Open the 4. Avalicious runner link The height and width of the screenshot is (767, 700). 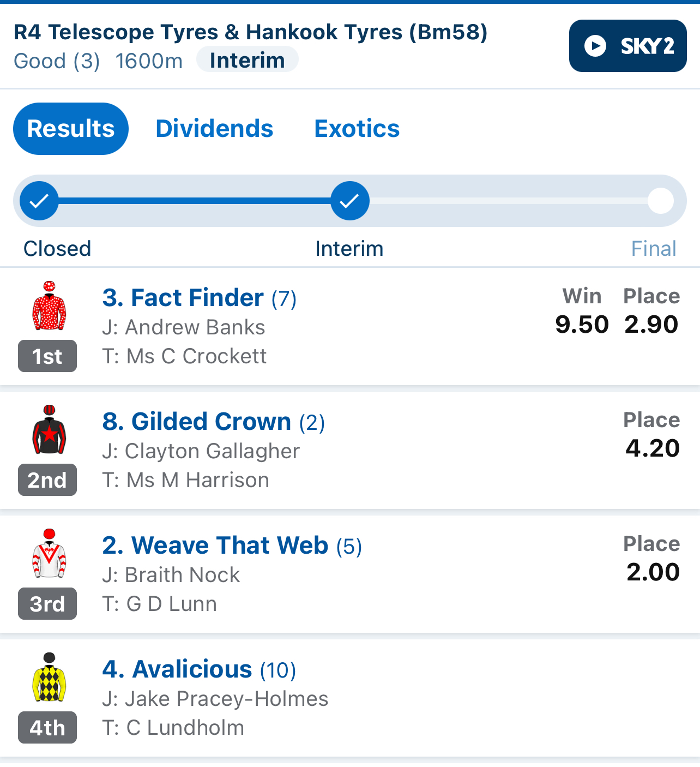click(199, 669)
